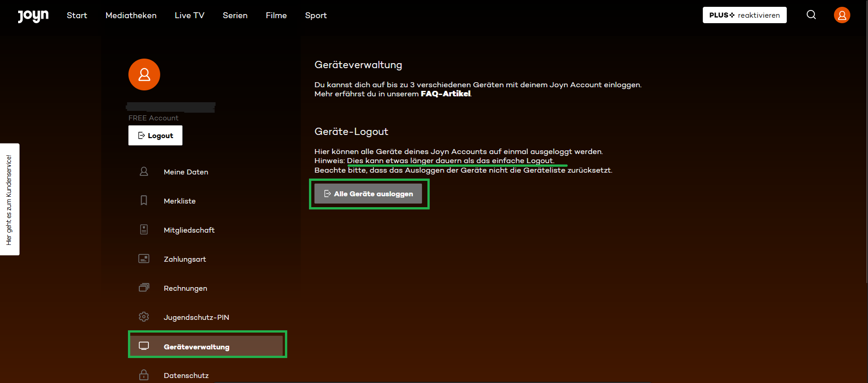Open the FAQ-Artikel link

[x=446, y=94]
